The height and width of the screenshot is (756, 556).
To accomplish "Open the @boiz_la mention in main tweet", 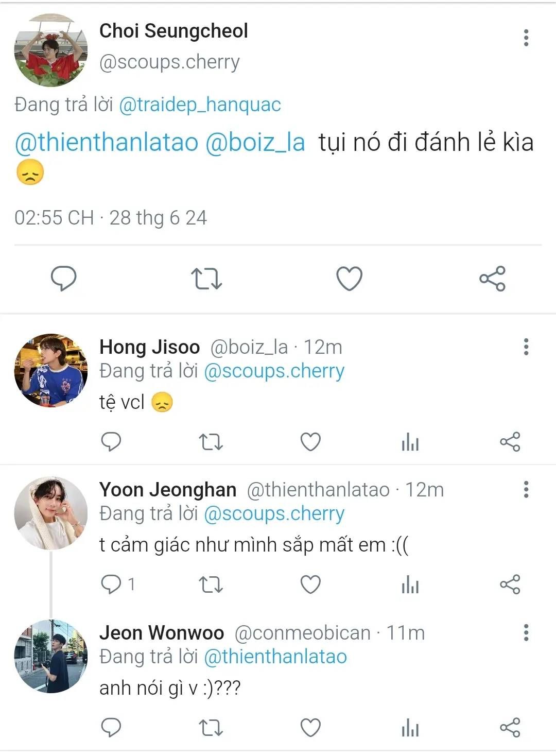I will (x=255, y=142).
